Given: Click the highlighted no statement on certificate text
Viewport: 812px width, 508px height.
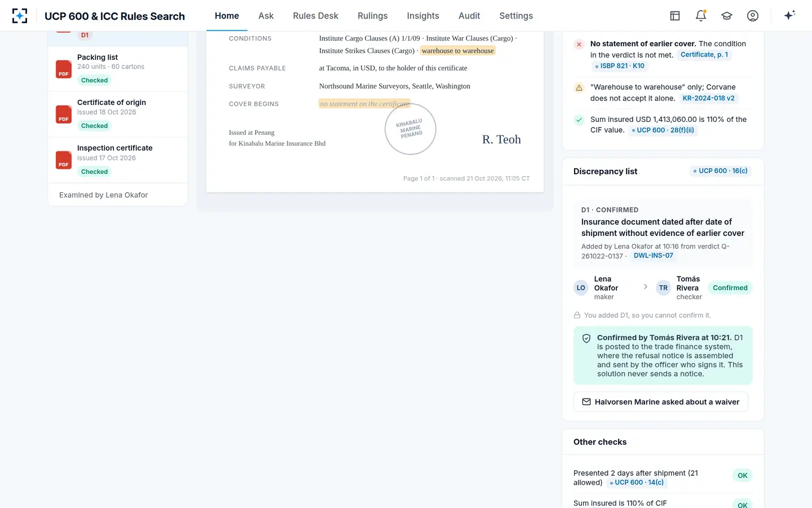Looking at the screenshot, I should click(x=364, y=104).
